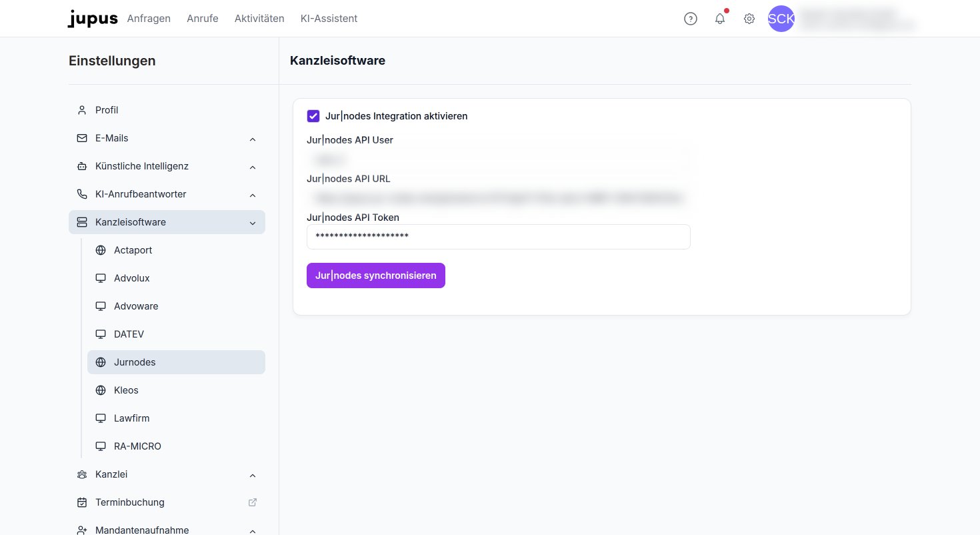This screenshot has width=980, height=535.
Task: Expand the Kanzlei section chevron
Action: [x=253, y=475]
